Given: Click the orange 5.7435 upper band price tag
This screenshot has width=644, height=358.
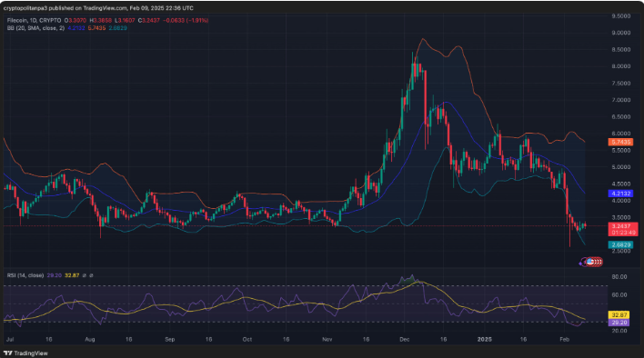Looking at the screenshot, I should tap(620, 142).
